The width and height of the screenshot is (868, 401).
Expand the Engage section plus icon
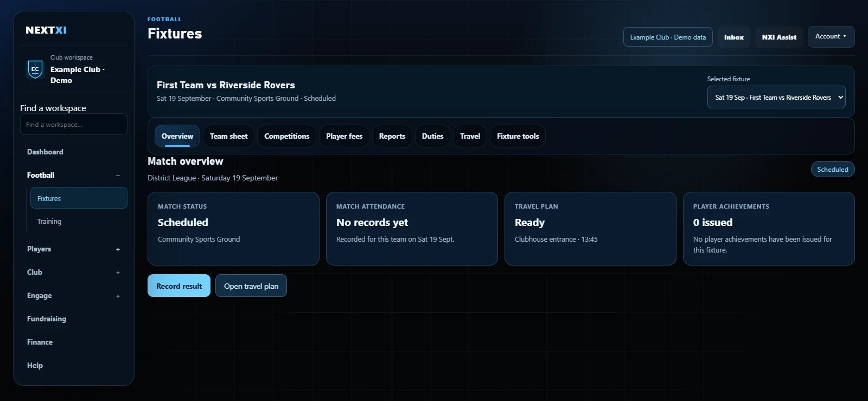pos(118,296)
